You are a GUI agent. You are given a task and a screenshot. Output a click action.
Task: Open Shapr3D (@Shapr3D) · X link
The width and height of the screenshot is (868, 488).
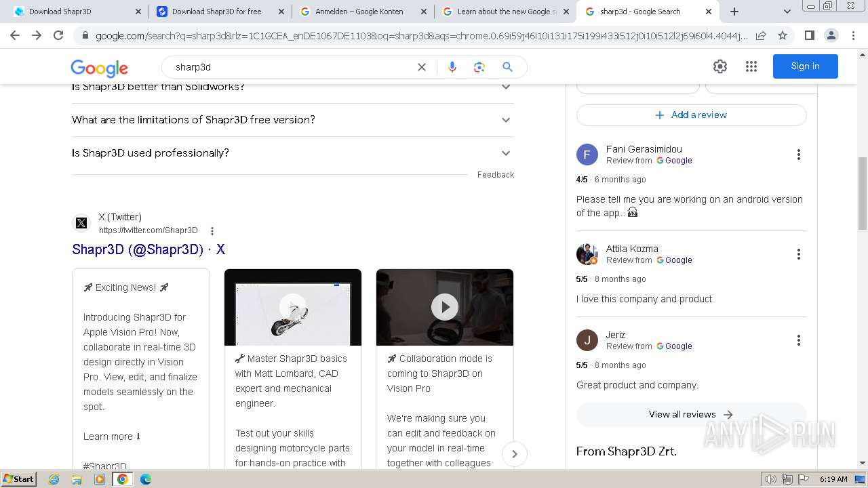[x=149, y=249]
